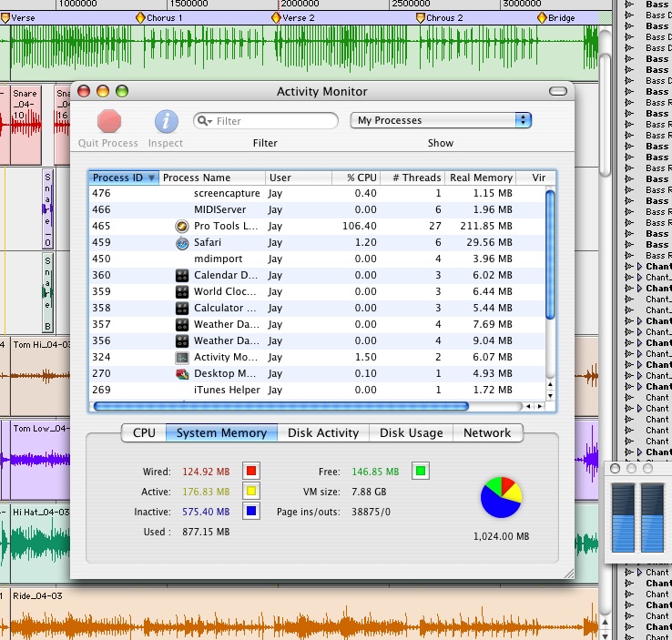Image resolution: width=672 pixels, height=640 pixels.
Task: Select the Calculator widget icon
Action: [182, 309]
